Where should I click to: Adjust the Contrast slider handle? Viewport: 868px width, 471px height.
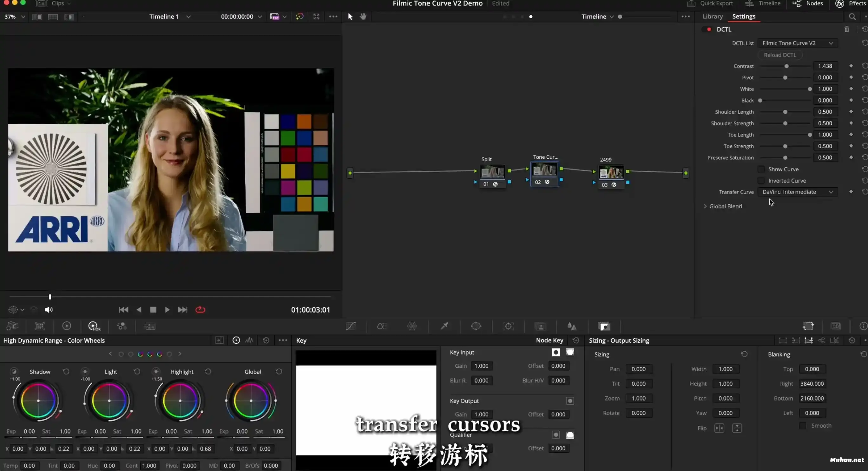point(786,66)
